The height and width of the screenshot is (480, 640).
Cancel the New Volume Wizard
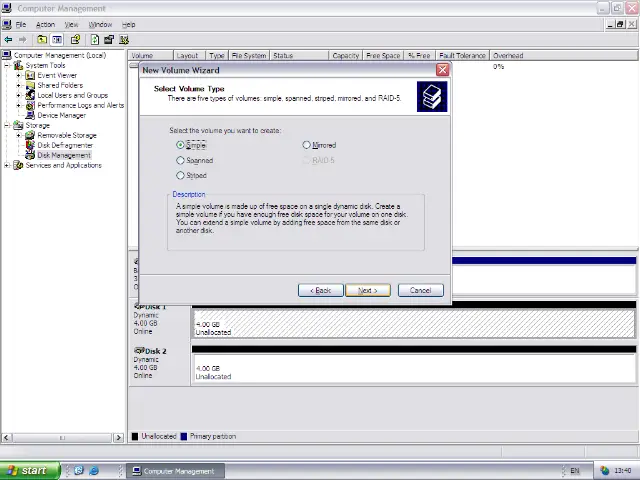420,291
